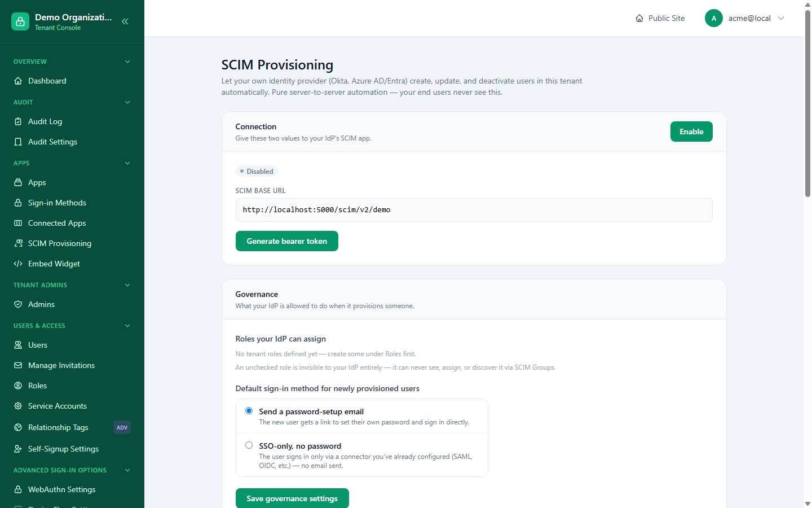Click the Disabled status badge
The image size is (812, 508).
click(x=257, y=171)
